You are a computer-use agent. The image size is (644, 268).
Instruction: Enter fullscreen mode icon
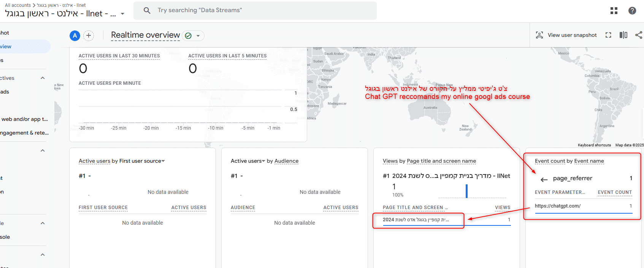tap(608, 35)
